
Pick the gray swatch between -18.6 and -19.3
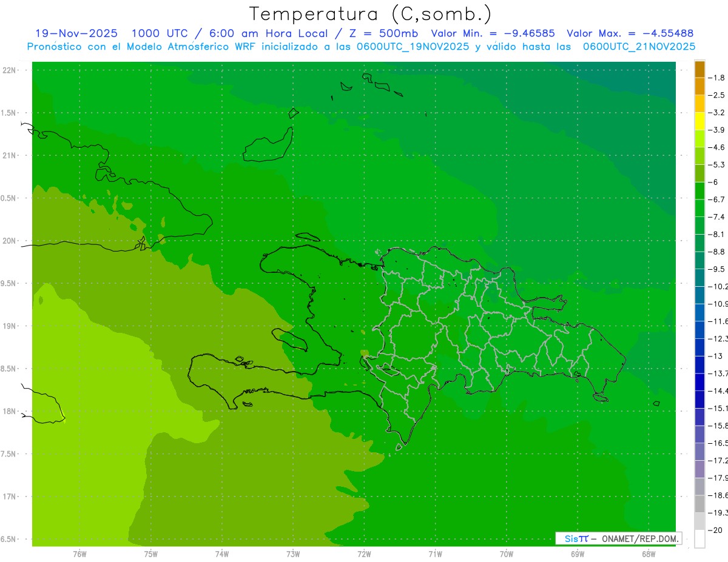tap(699, 504)
